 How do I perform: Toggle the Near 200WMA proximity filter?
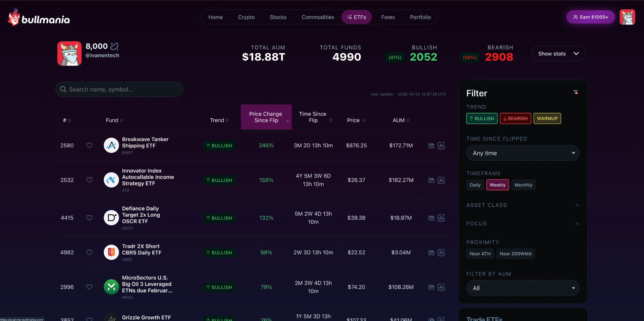pyautogui.click(x=516, y=254)
